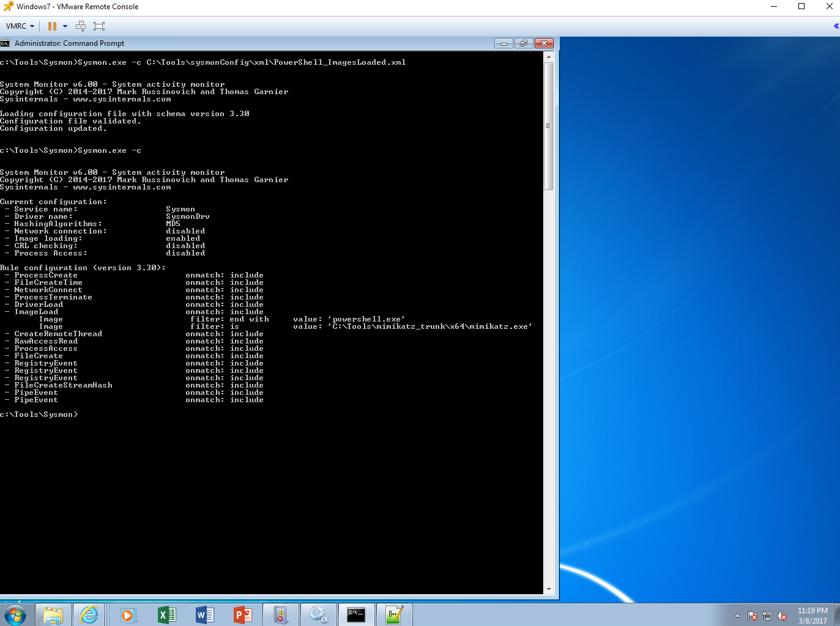
Task: Launch PowerPoint from the taskbar
Action: [242, 615]
